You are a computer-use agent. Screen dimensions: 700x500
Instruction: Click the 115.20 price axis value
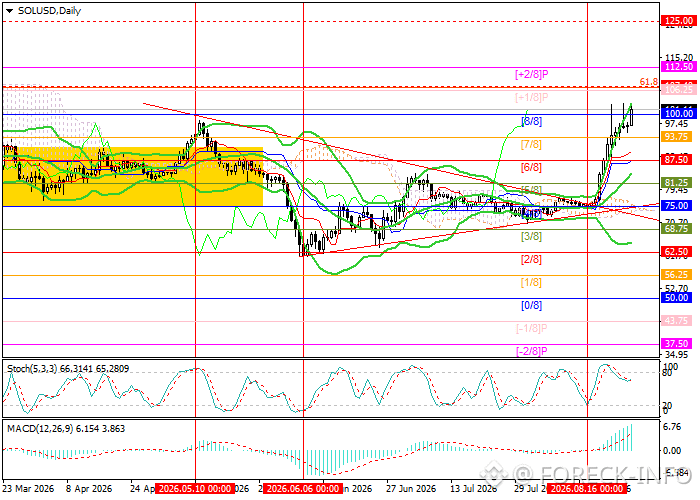pos(679,58)
